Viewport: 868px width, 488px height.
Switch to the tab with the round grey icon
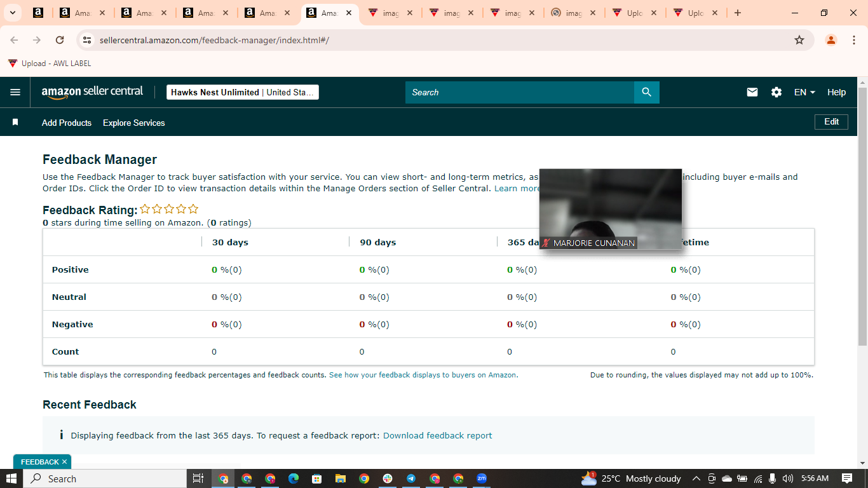pos(573,13)
